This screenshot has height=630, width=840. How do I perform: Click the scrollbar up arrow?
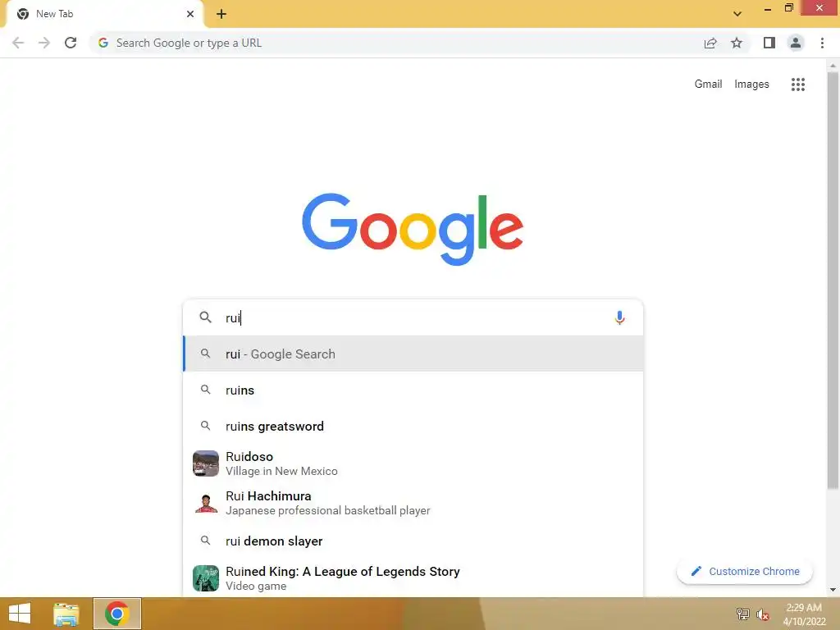833,66
